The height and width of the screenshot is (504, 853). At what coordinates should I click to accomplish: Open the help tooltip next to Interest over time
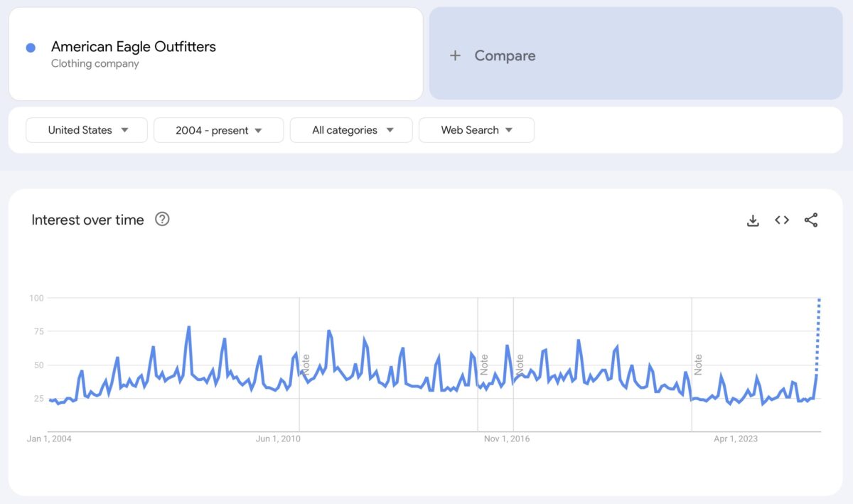(x=162, y=220)
